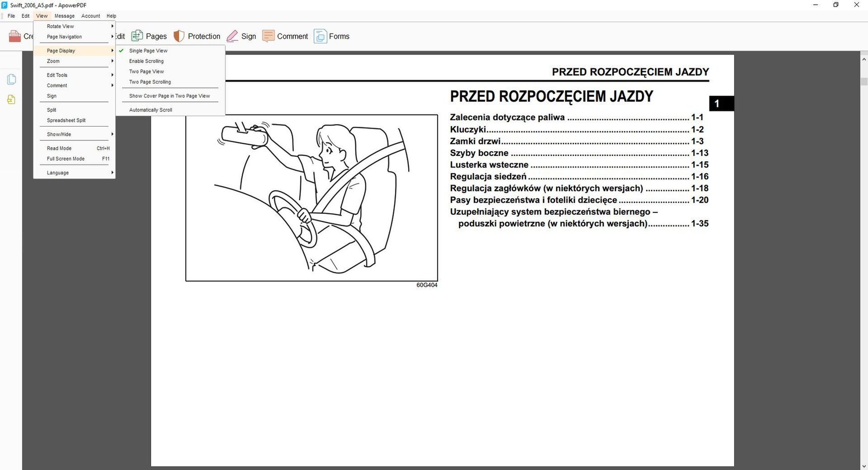Screen dimensions: 868x470
Task: Open the bookmarks sidebar icon
Action: (12, 100)
